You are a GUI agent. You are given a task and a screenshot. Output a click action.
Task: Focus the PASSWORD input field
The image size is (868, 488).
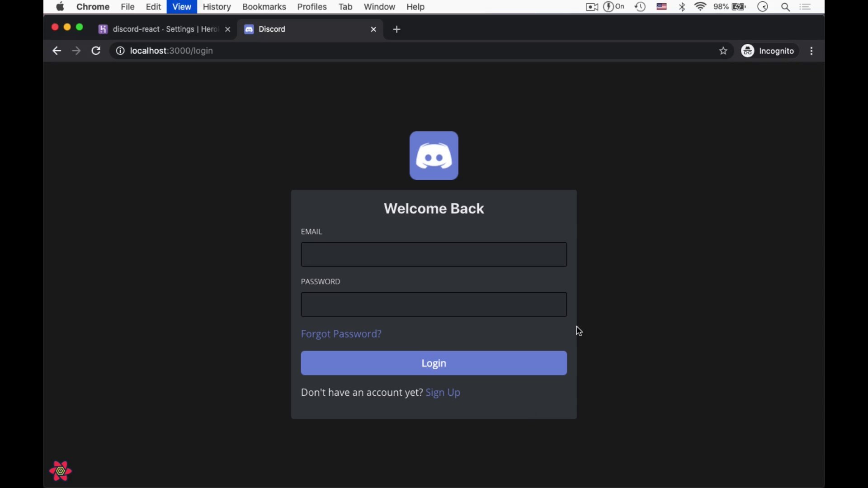pyautogui.click(x=434, y=305)
